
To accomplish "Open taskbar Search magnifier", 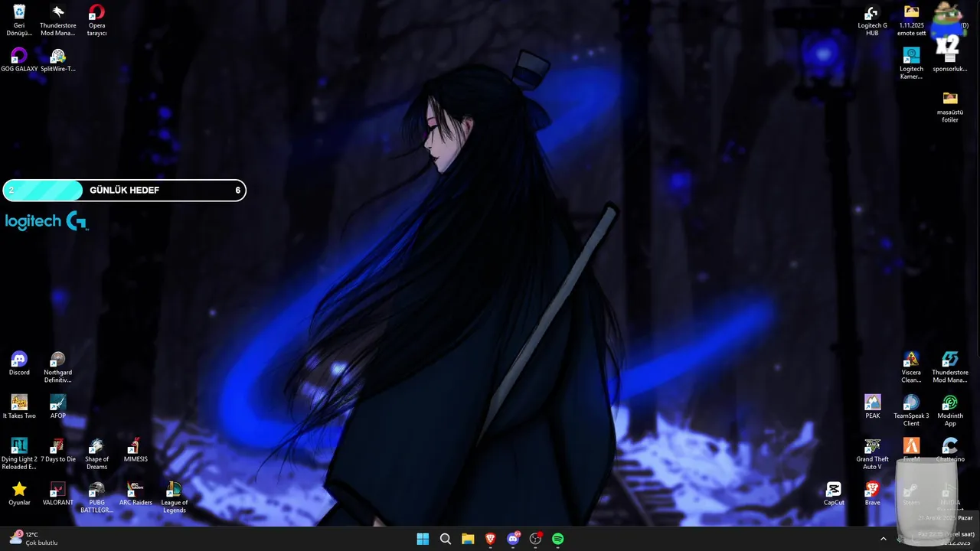I will pos(446,539).
